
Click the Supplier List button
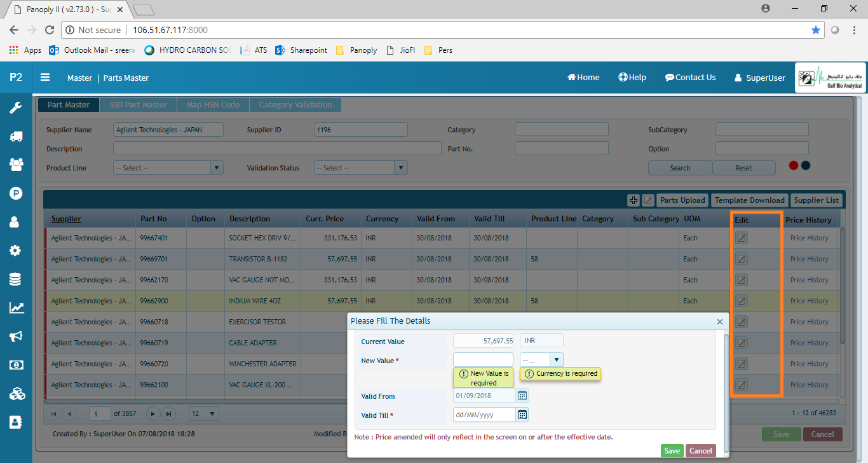[x=817, y=200]
